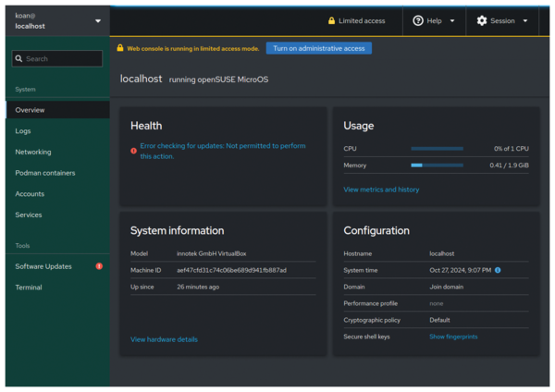The image size is (555, 392).
Task: Open Logs in the sidebar
Action: 23,131
